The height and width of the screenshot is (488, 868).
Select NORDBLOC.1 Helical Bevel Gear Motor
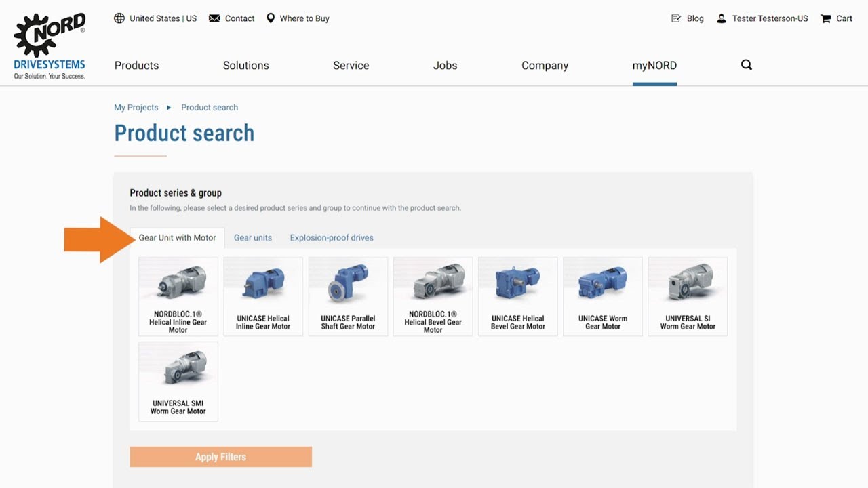click(433, 296)
